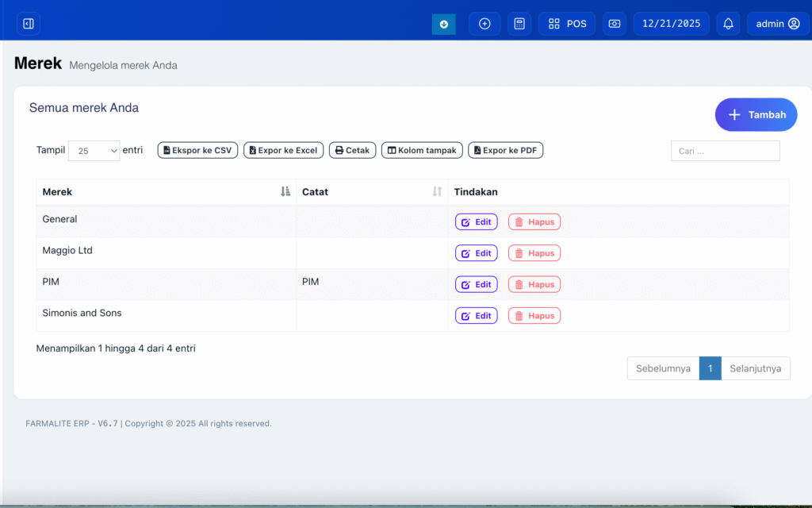This screenshot has height=508, width=812.
Task: Open the admin user menu
Action: pos(777,24)
